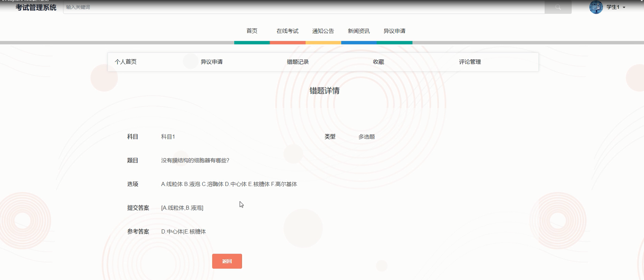Click the 参考答案 field label
Image resolution: width=644 pixels, height=280 pixels.
coord(138,231)
